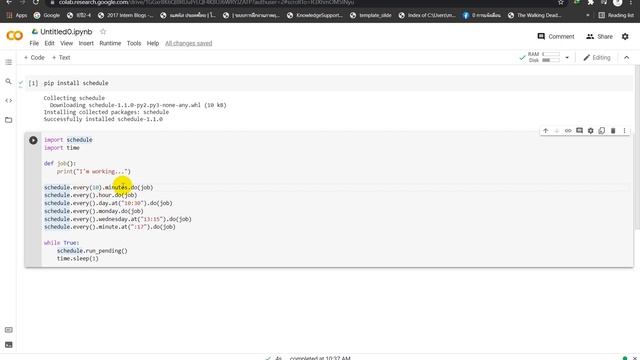Click the Successfully installed schedule-1.1.0 output
This screenshot has height=360, width=640.
[103, 119]
